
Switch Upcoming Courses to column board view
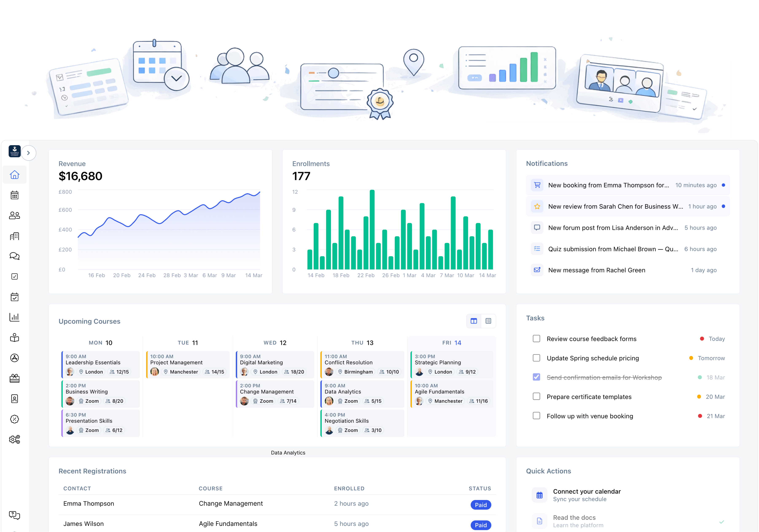pyautogui.click(x=473, y=321)
